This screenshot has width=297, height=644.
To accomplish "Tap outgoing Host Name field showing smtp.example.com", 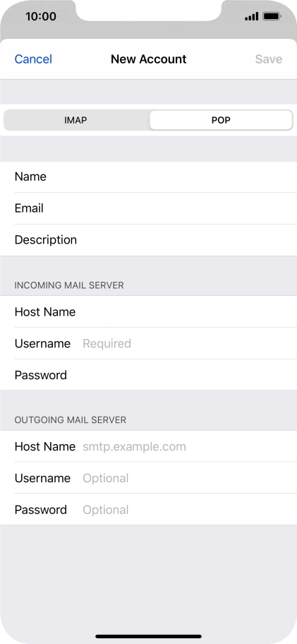I will [148, 446].
